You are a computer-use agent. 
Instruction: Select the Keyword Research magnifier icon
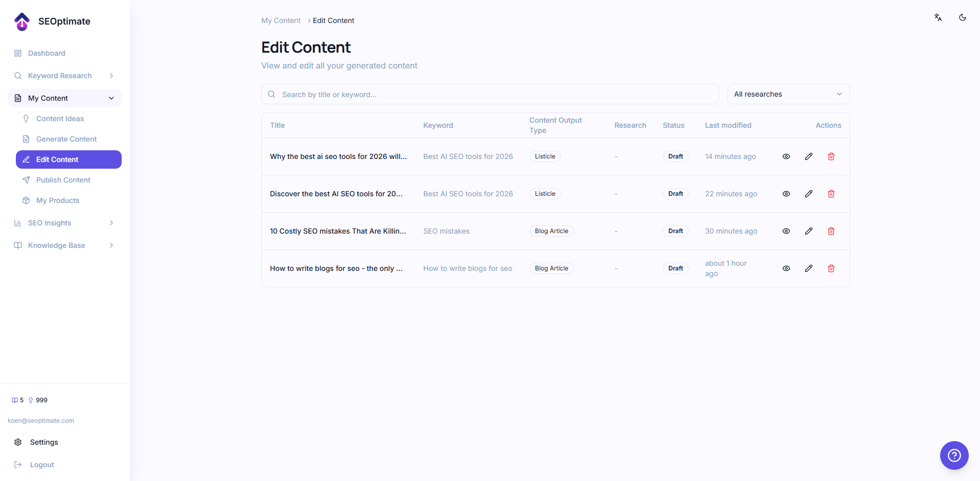point(18,76)
